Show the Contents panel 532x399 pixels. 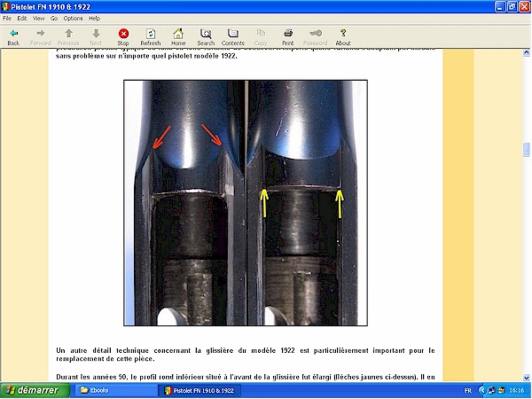tap(233, 34)
